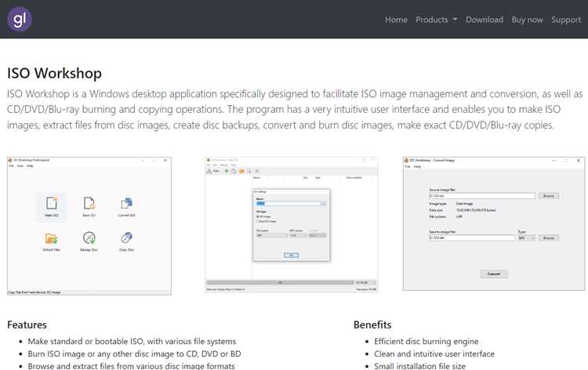Open the File system dropdown in ISO settings
Image resolution: width=588 pixels, height=370 pixels.
[272, 235]
